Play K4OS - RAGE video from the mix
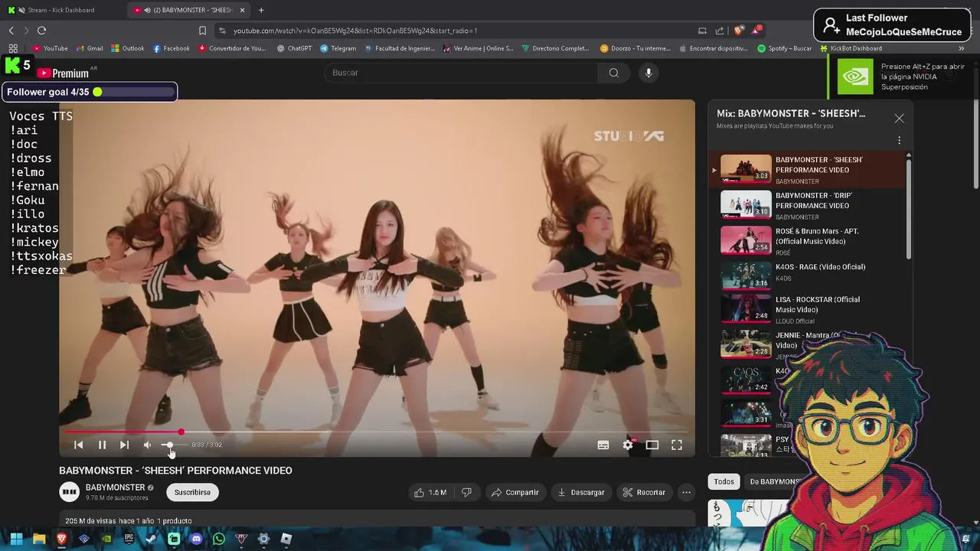This screenshot has width=980, height=551. click(x=808, y=275)
